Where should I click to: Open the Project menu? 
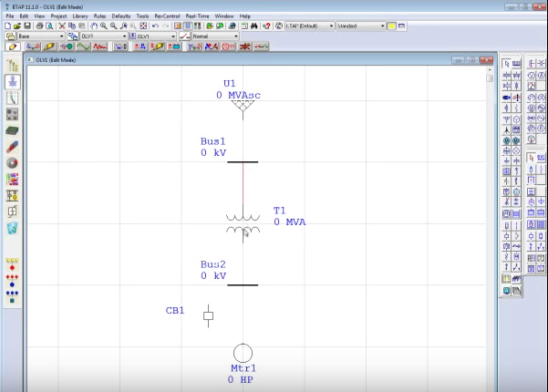pos(58,16)
